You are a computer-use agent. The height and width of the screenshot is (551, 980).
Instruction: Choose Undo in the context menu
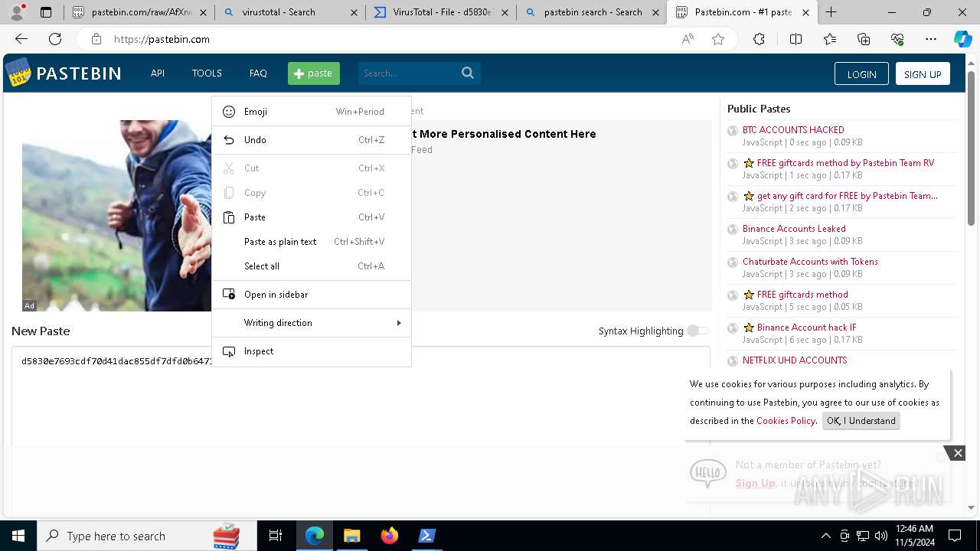(x=312, y=140)
